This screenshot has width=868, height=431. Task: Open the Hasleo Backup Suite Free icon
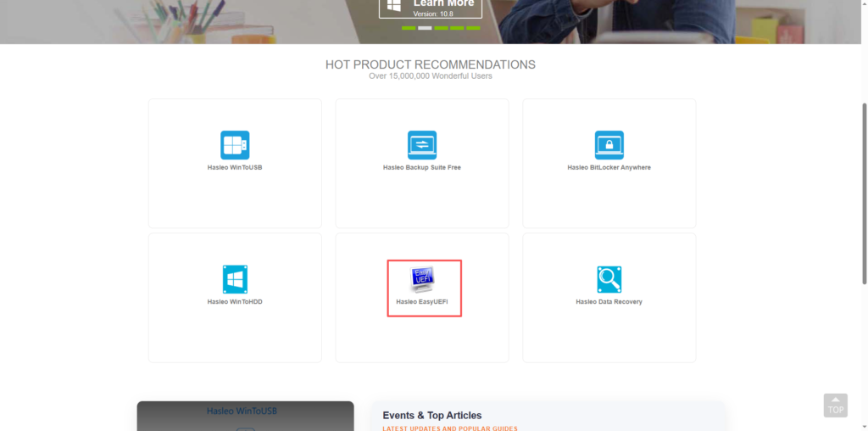[422, 145]
